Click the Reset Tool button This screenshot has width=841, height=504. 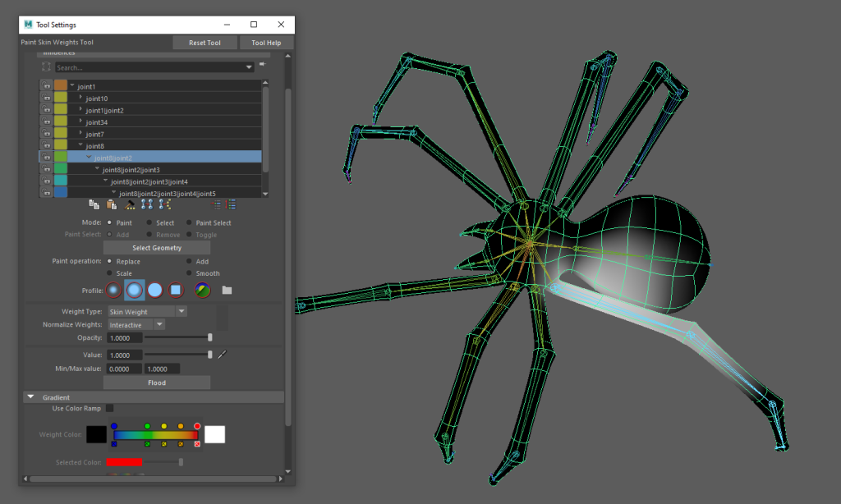[205, 43]
